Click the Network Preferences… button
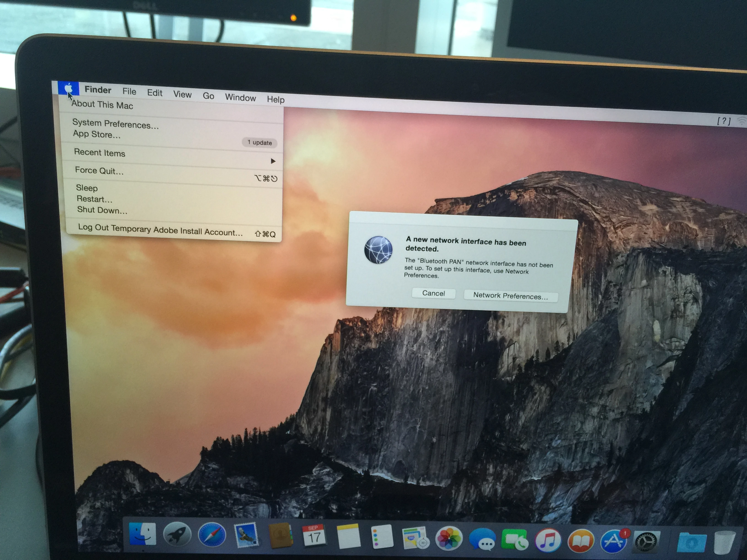 pos(510,296)
